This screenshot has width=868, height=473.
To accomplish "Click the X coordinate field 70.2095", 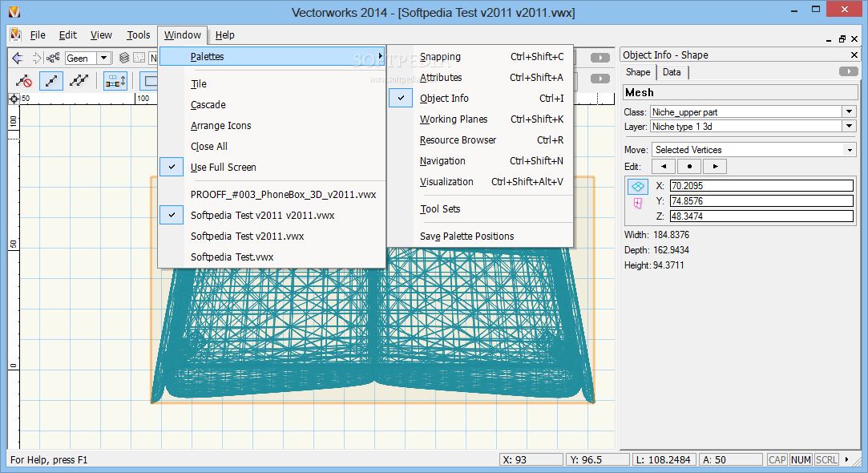I will pos(761,185).
